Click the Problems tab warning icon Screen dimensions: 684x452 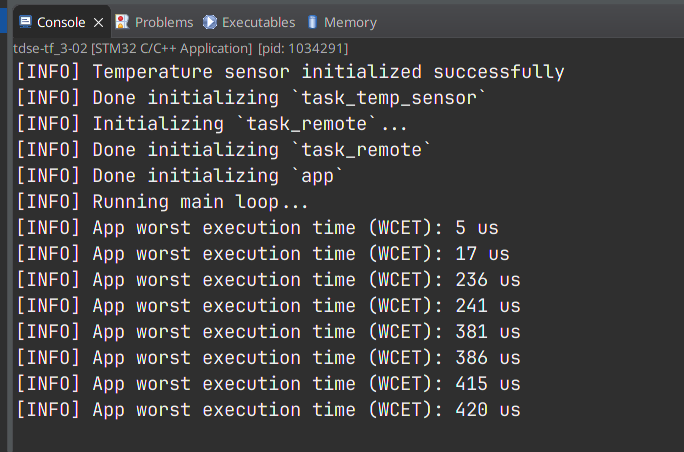122,22
